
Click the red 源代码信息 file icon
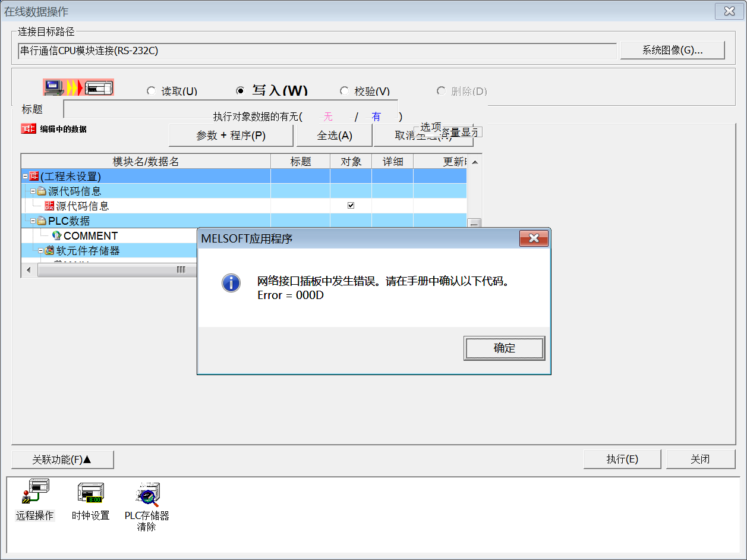coord(49,206)
